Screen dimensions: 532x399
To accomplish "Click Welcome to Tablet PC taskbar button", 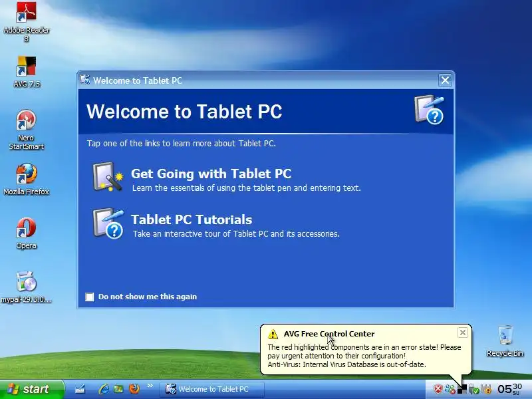I will (x=211, y=389).
